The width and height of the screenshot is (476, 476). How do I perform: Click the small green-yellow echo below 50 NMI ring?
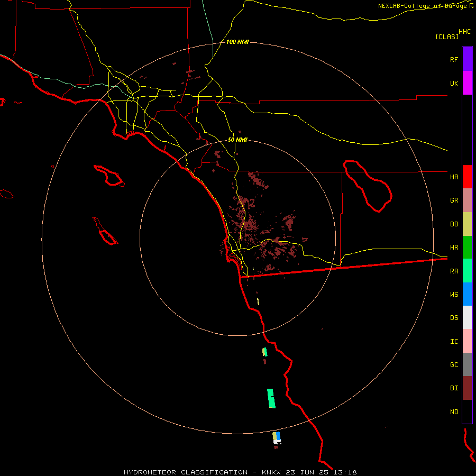(x=265, y=352)
